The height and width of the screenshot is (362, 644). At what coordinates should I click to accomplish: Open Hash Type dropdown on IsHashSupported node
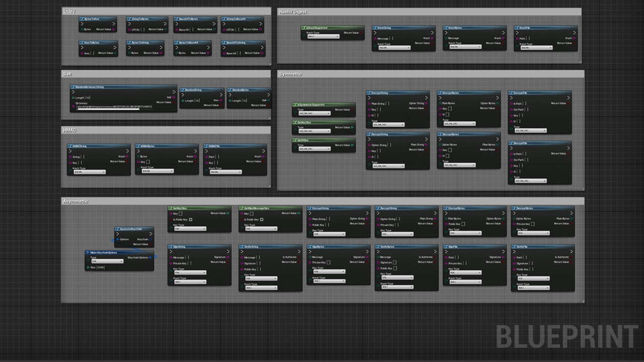click(323, 37)
